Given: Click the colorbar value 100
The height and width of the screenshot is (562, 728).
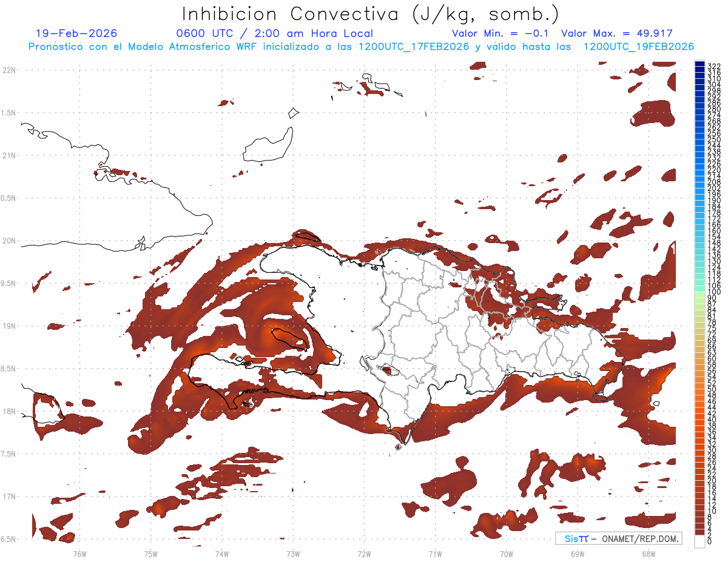Looking at the screenshot, I should 713,292.
